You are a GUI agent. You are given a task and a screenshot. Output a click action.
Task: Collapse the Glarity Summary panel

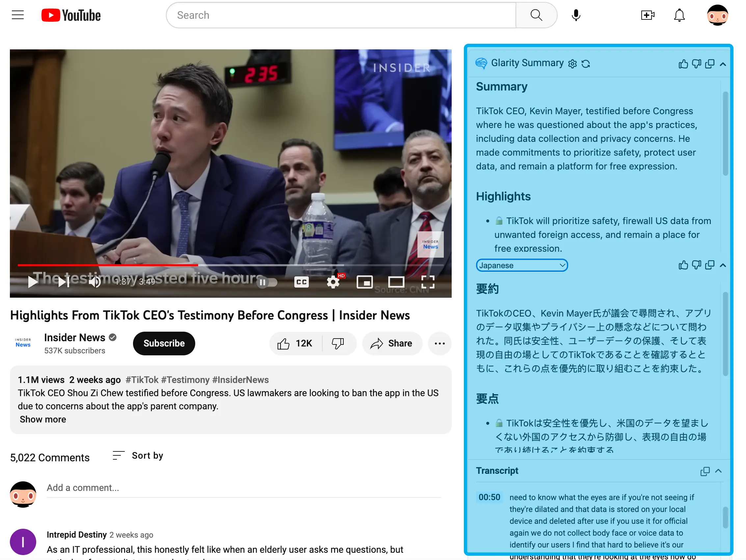click(723, 64)
